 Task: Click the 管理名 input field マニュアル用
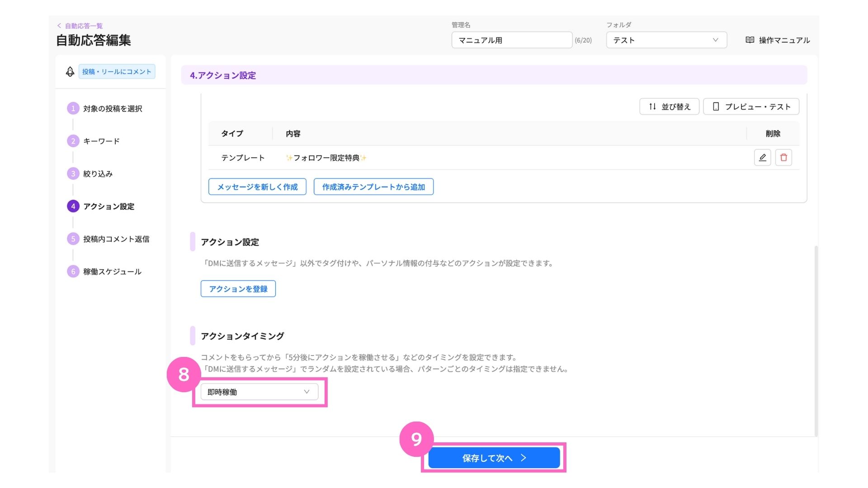coord(512,40)
